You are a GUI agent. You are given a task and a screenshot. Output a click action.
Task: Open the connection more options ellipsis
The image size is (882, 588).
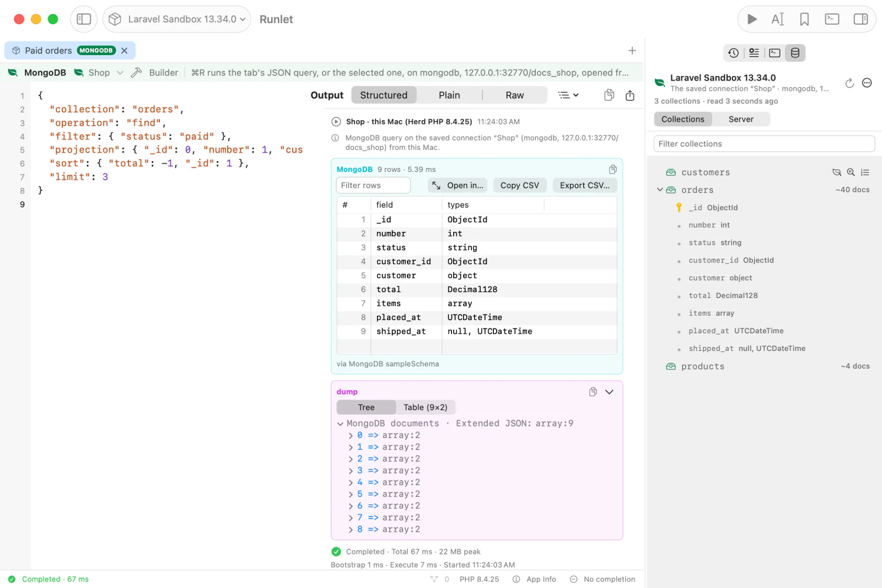click(867, 83)
